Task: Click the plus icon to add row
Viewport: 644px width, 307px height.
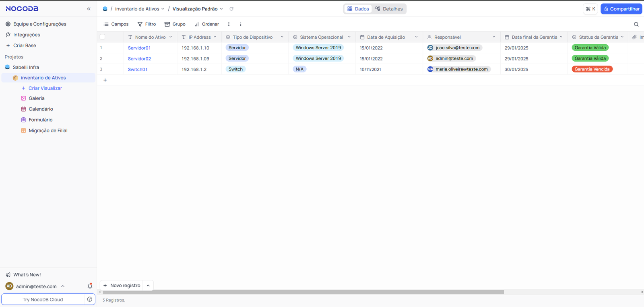Action: pyautogui.click(x=105, y=80)
